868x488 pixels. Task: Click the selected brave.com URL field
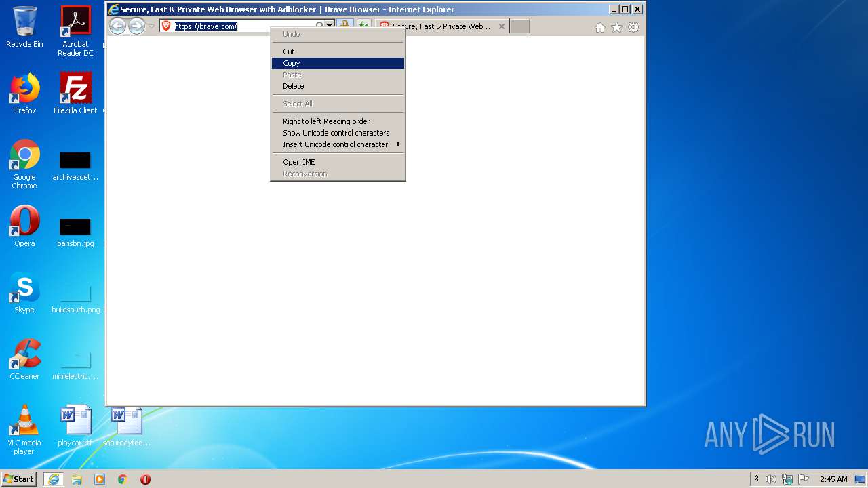[x=206, y=26]
